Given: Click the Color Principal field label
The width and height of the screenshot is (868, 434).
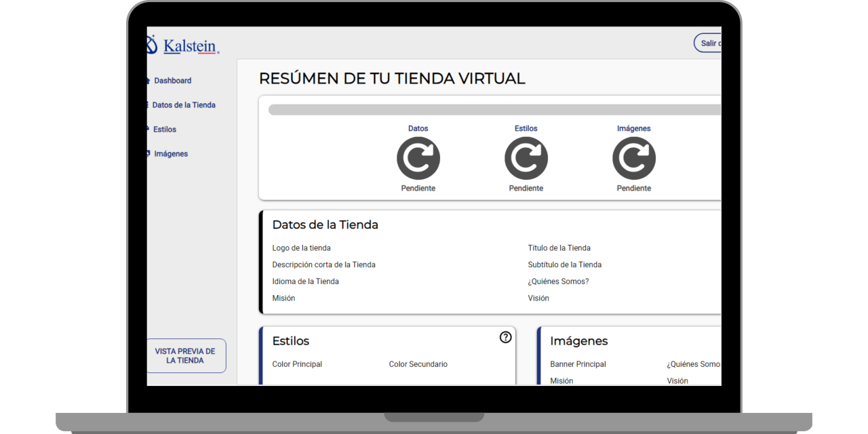Looking at the screenshot, I should 297,364.
